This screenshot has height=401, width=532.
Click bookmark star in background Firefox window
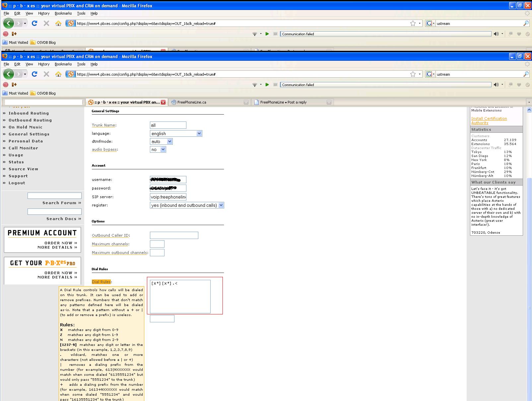click(413, 23)
